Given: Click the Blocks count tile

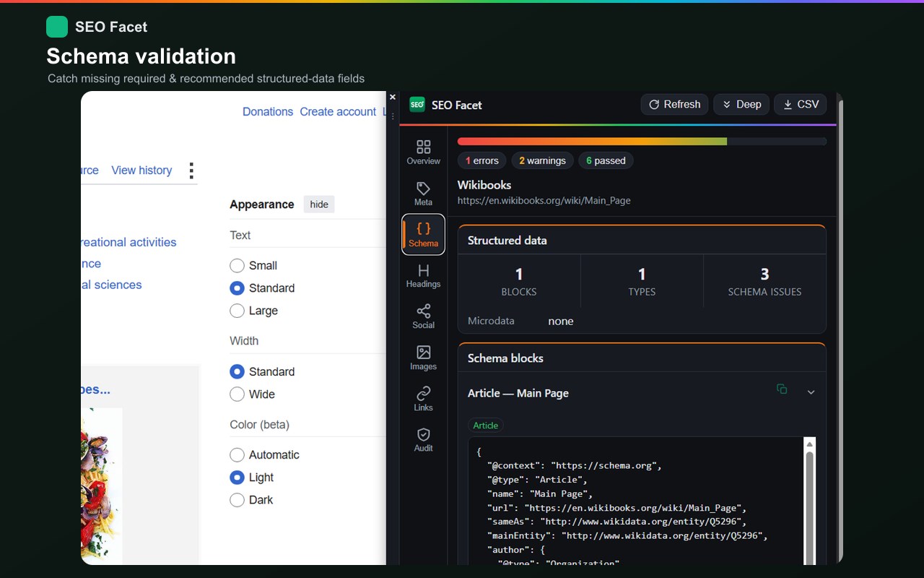Looking at the screenshot, I should click(519, 282).
